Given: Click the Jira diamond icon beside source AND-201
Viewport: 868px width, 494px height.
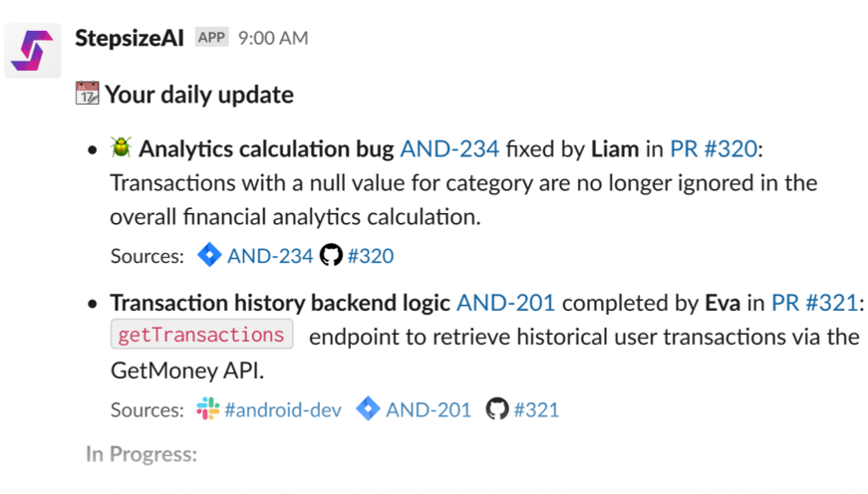Looking at the screenshot, I should point(368,408).
